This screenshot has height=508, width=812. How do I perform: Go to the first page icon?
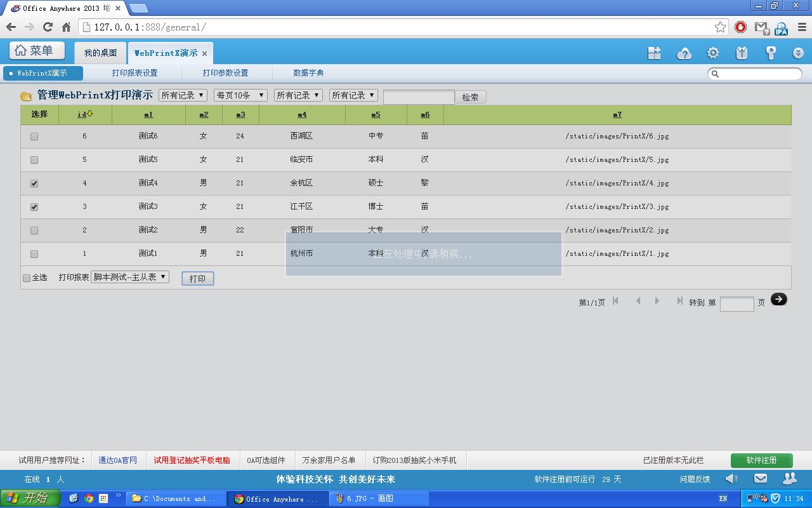615,301
